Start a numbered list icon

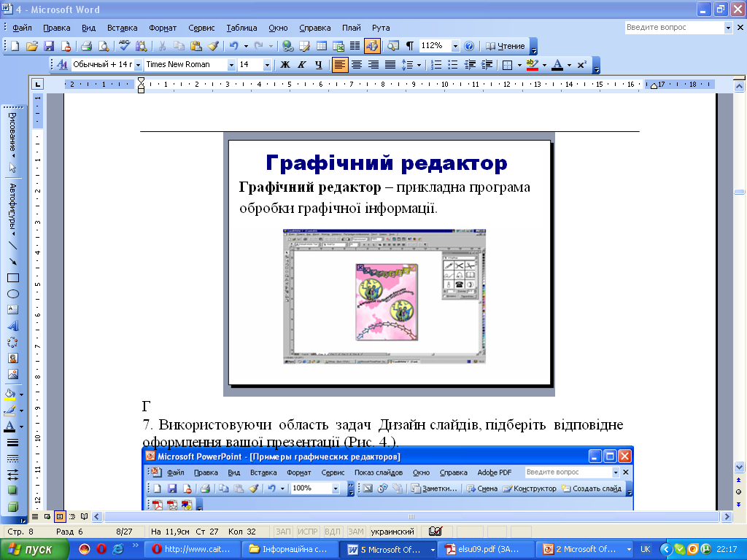tap(436, 65)
